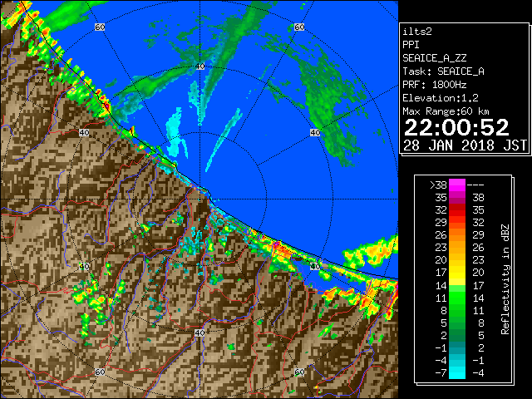Click the 22:00:52 timestamp
Screen dimensions: 532x399
(x=456, y=127)
